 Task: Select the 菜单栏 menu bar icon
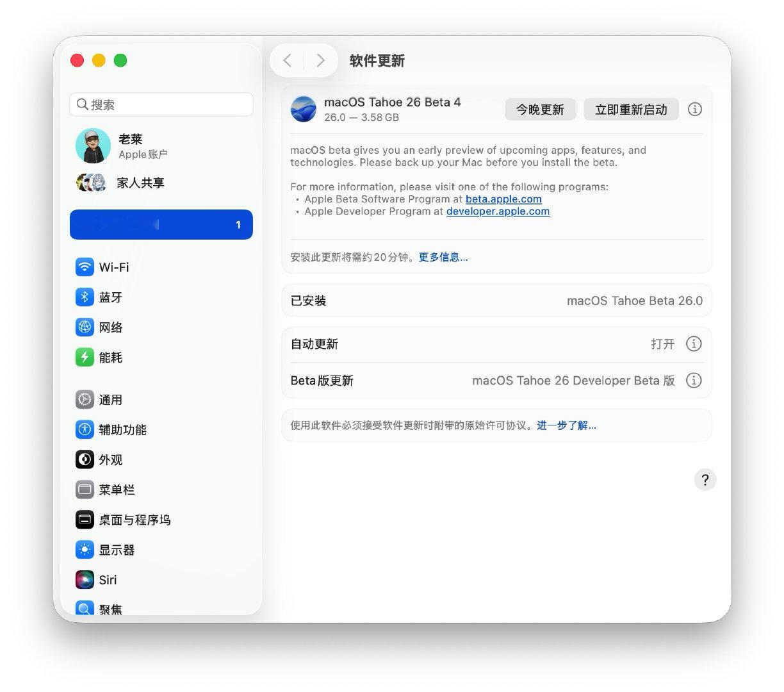coord(85,490)
